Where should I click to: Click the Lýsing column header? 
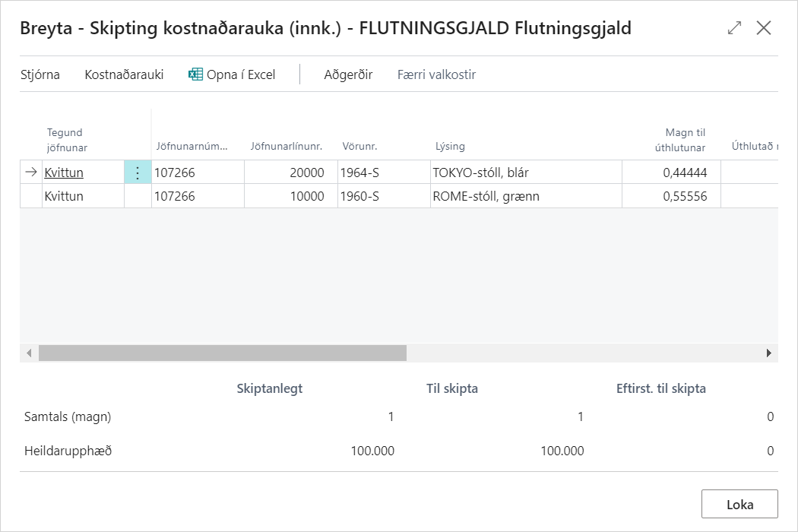coord(450,146)
